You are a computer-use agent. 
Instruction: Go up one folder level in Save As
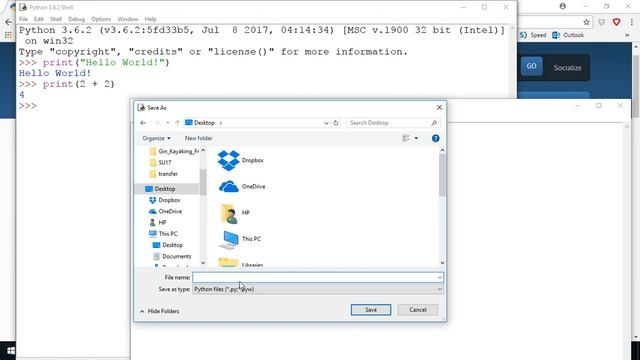coord(177,123)
